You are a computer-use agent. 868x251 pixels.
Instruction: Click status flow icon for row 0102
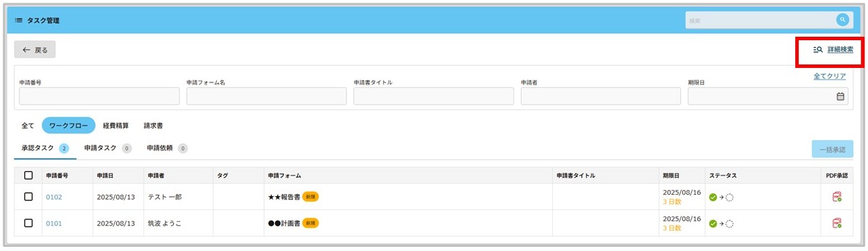point(721,197)
